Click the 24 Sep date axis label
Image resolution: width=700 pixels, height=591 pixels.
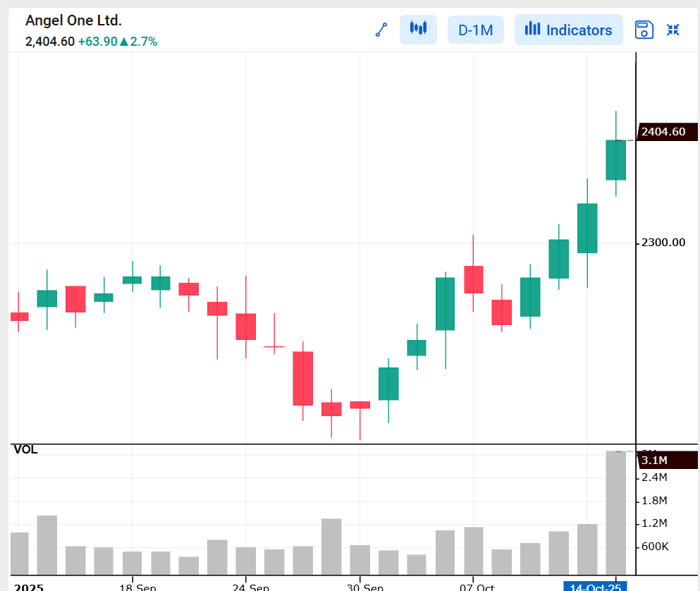click(x=251, y=587)
